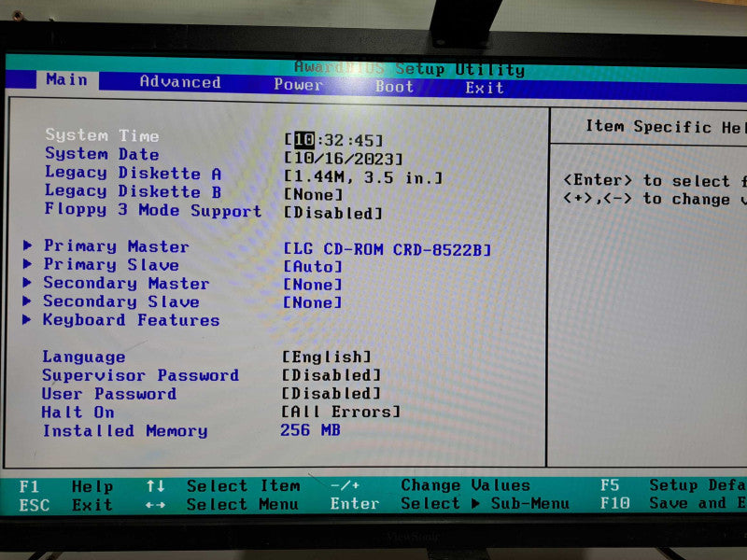747x560 pixels.
Task: Open the Secondary Master entry
Action: 126,283
